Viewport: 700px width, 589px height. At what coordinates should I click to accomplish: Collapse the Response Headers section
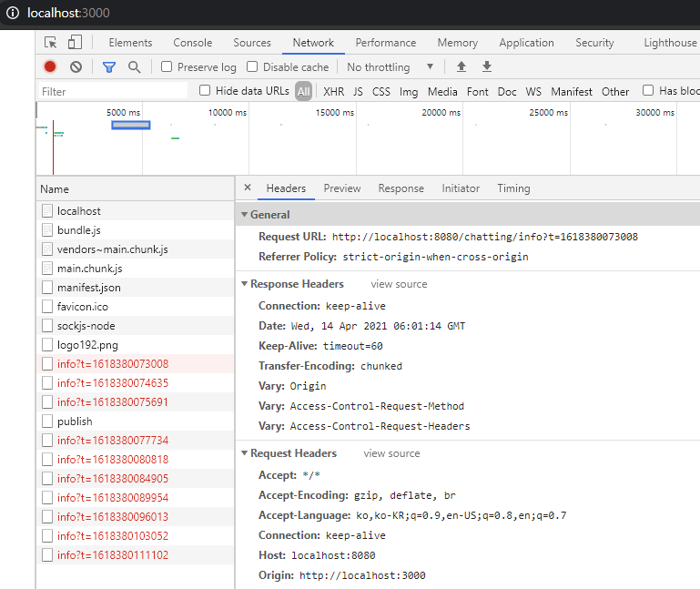point(244,283)
